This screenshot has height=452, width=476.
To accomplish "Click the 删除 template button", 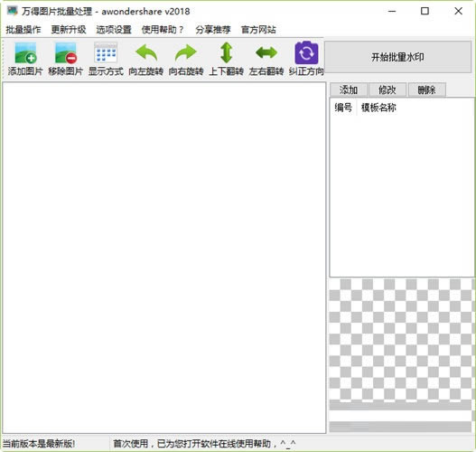I will pyautogui.click(x=427, y=89).
